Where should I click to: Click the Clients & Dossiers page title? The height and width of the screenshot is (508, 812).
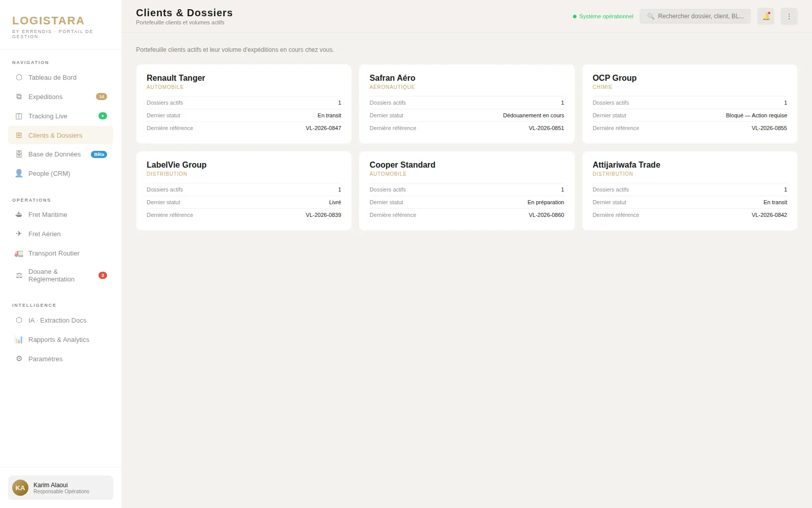click(x=184, y=13)
